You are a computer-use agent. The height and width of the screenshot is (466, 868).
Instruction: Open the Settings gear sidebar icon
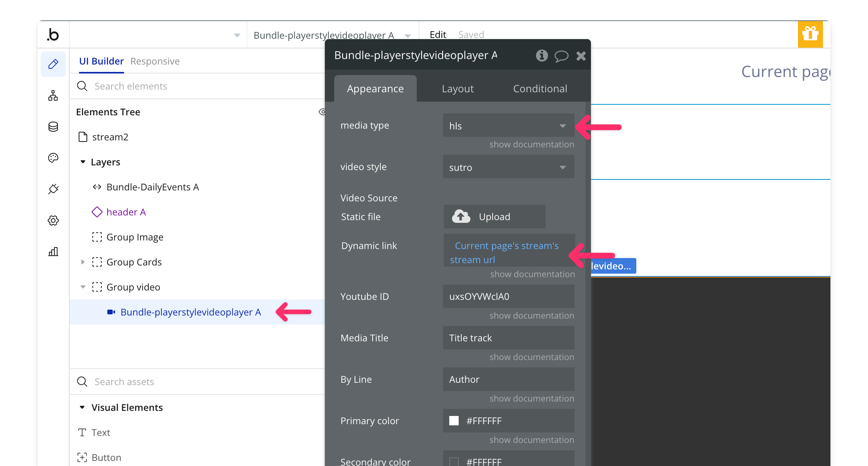[x=53, y=220]
